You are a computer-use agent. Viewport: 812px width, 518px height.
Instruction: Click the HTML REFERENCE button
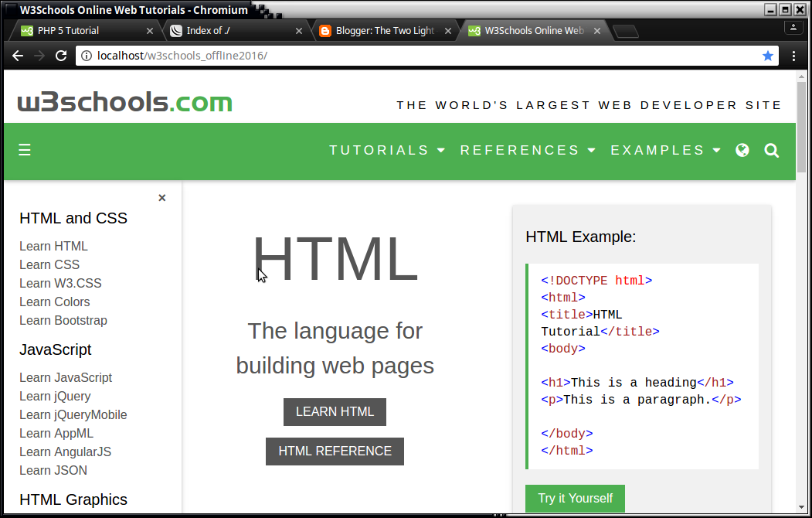pos(335,452)
